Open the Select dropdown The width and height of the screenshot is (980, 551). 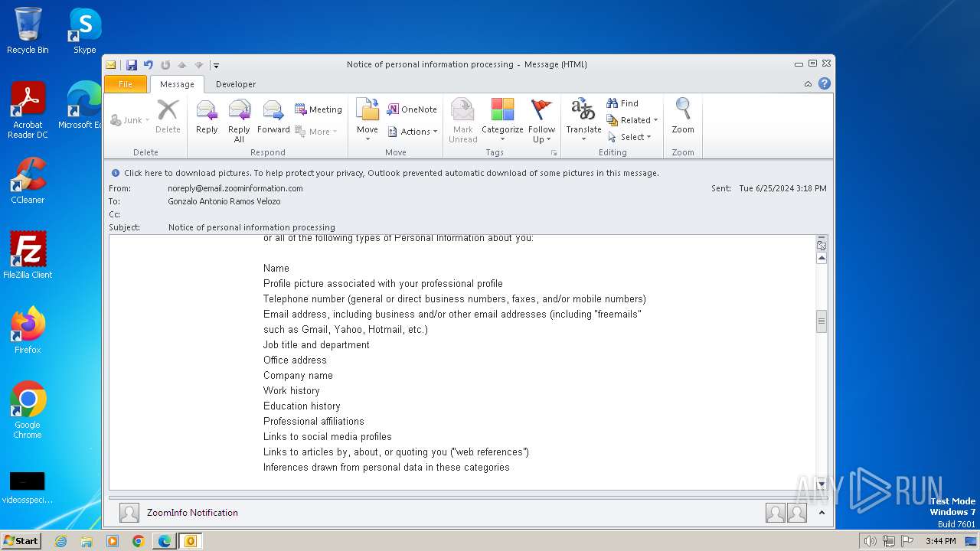click(629, 137)
